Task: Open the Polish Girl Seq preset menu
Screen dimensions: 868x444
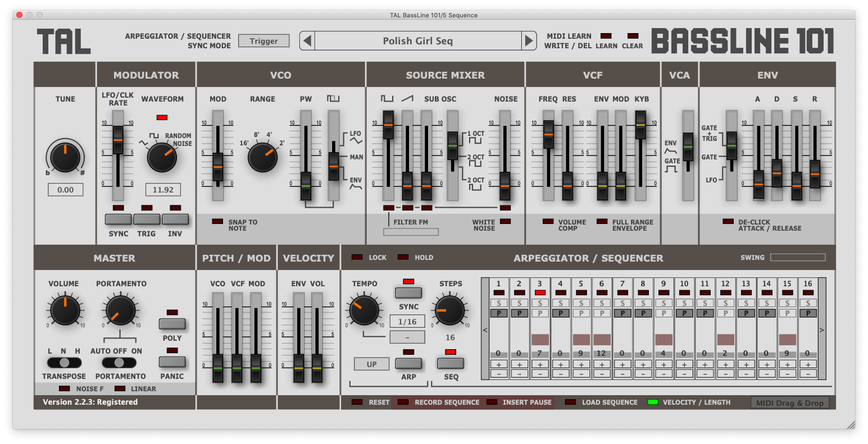Action: [x=417, y=41]
